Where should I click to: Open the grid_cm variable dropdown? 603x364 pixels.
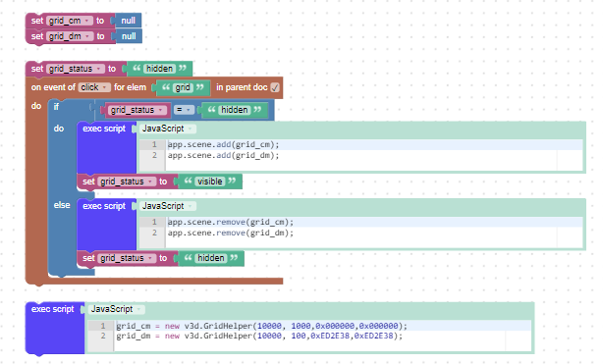tap(70, 21)
